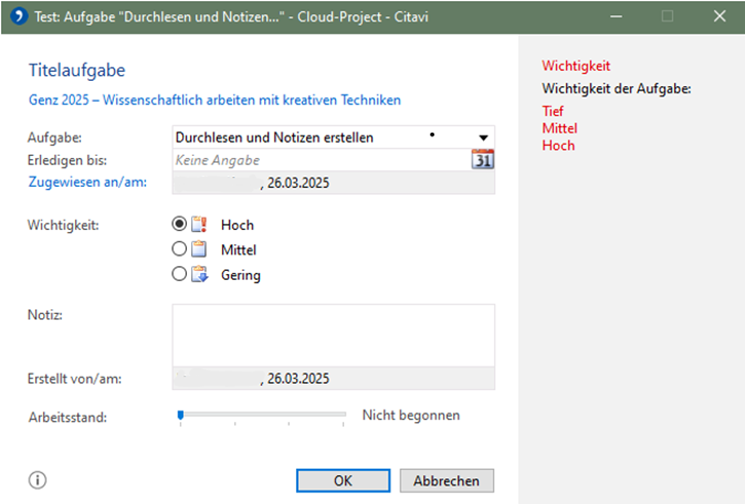This screenshot has height=504, width=745.
Task: Click the Mittel priority notepad icon
Action: (x=199, y=250)
